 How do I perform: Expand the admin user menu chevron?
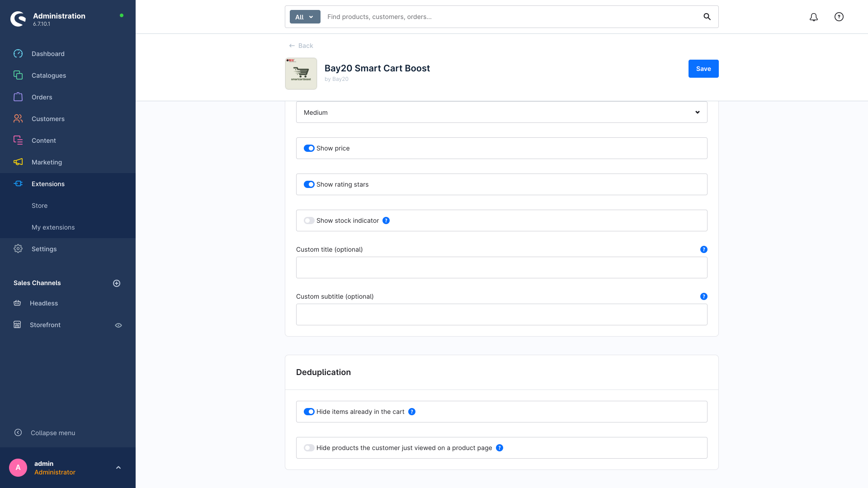(x=118, y=468)
